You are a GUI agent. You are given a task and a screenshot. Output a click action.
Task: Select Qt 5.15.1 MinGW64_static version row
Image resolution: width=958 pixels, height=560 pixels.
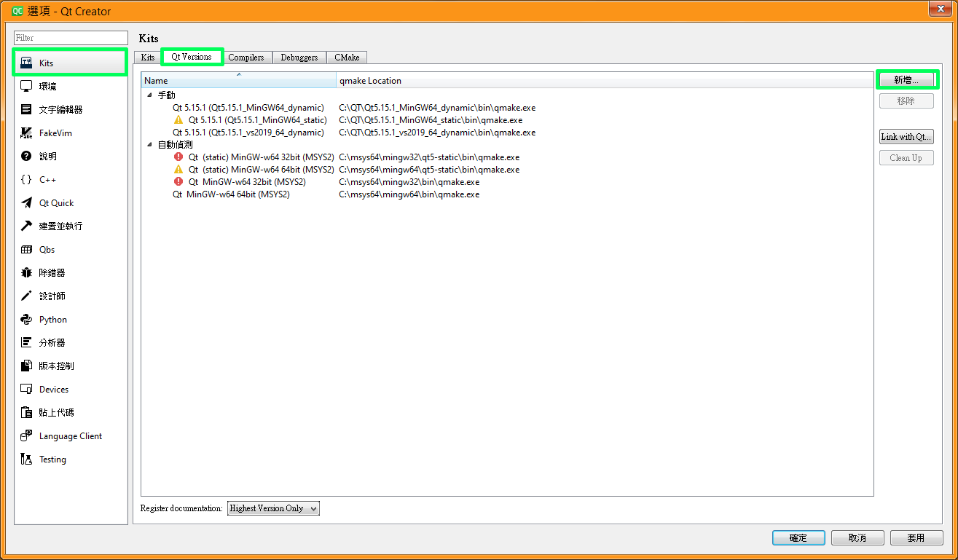point(257,120)
